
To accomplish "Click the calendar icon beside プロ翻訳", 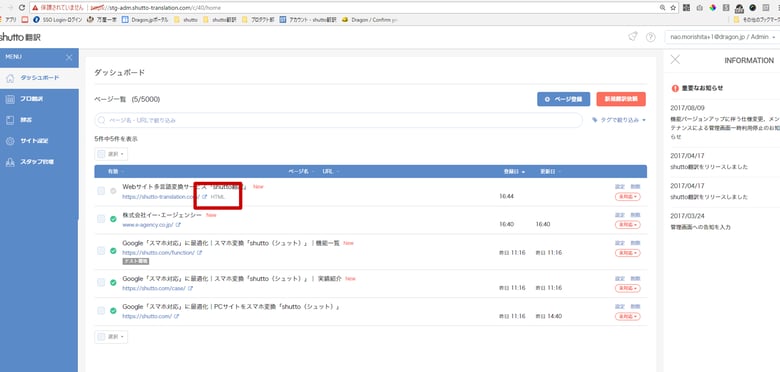I will [x=10, y=99].
